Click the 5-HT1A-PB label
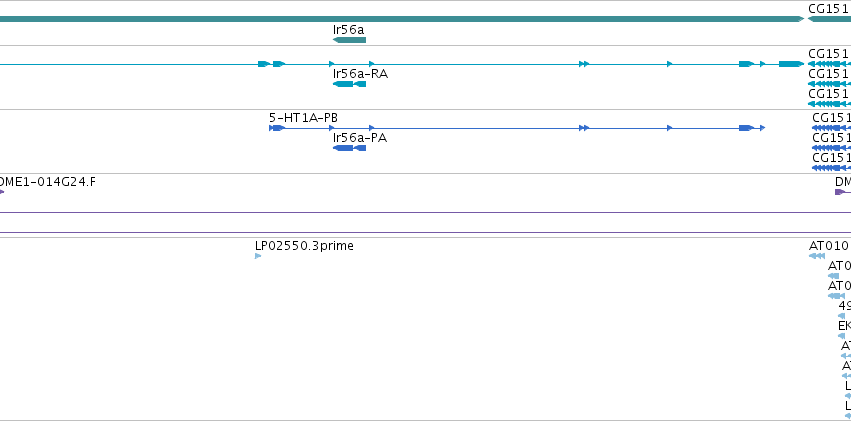Viewport: 851px width, 421px height. pos(303,118)
